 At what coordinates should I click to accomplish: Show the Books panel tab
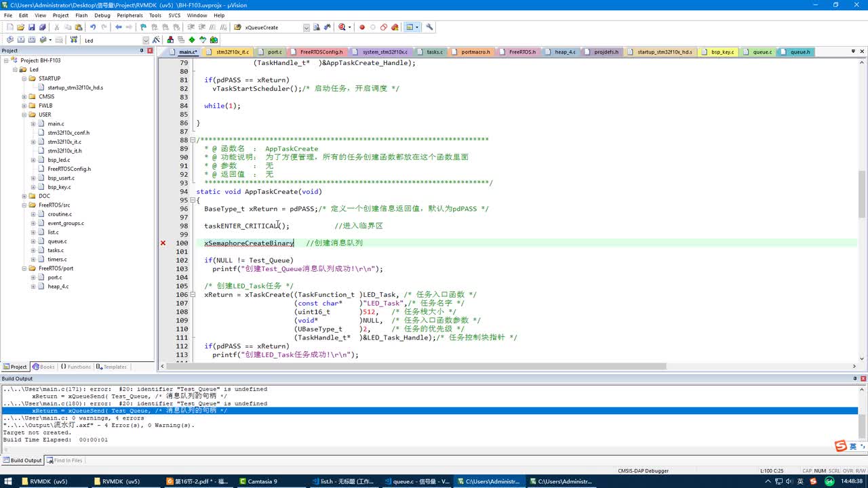point(44,367)
